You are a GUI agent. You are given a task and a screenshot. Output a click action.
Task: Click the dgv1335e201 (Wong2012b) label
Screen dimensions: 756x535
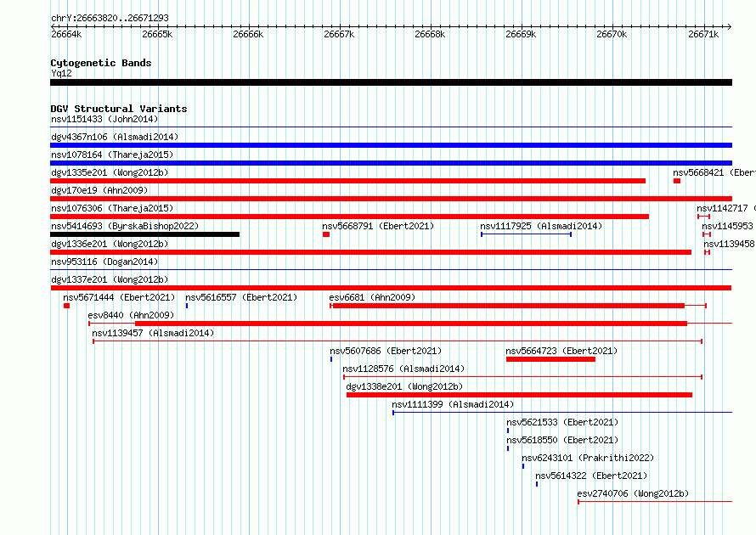click(110, 172)
